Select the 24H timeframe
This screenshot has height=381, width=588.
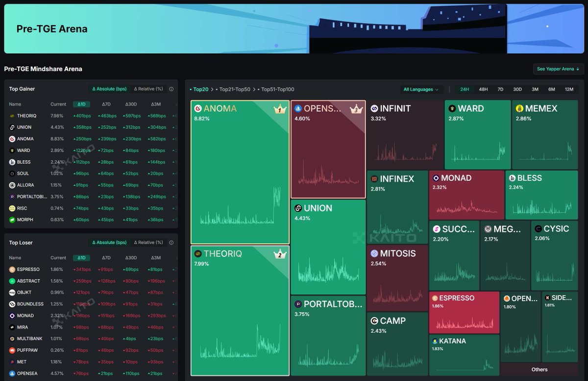465,89
